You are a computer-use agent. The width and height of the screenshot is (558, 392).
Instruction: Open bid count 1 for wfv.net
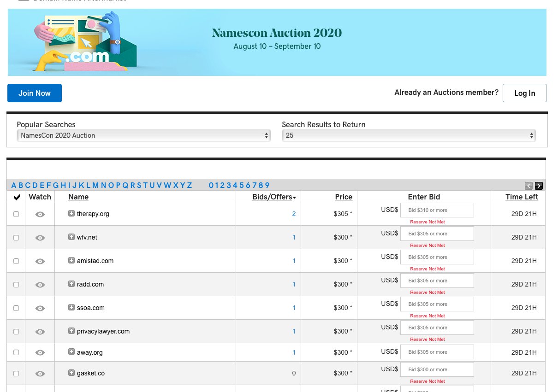294,238
